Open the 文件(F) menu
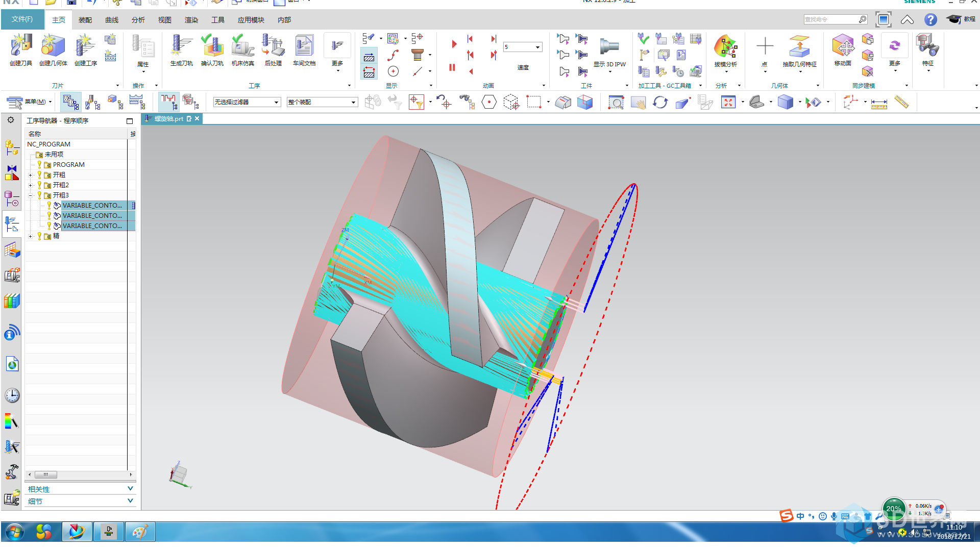Image resolution: width=980 pixels, height=551 pixels. click(22, 19)
